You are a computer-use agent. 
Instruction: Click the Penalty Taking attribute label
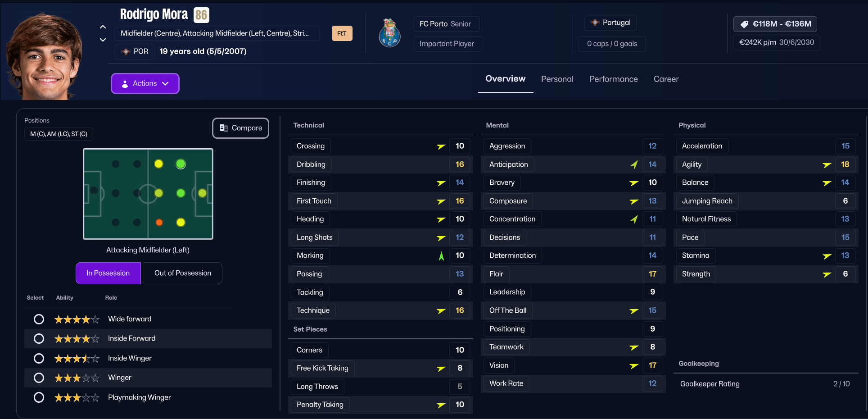(x=320, y=405)
